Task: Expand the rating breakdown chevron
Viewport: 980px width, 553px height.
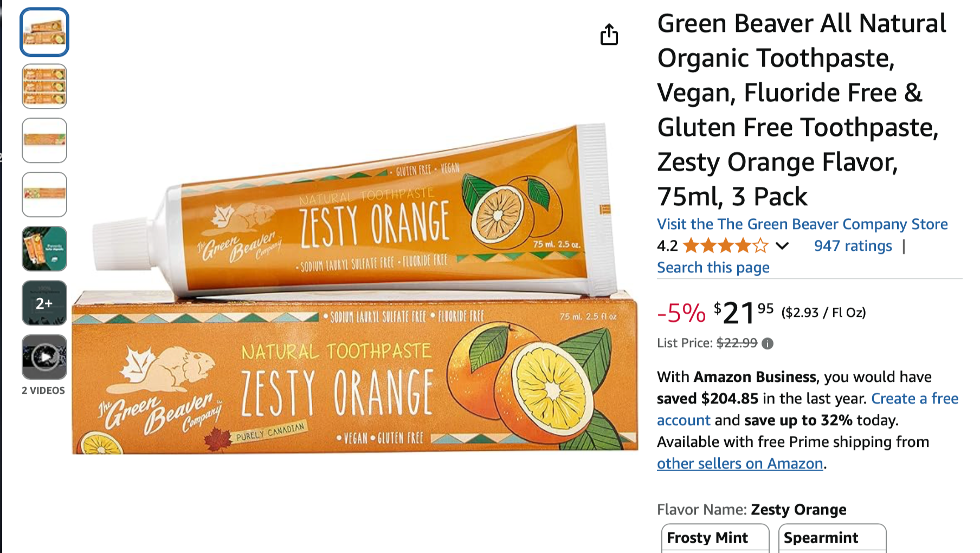Action: click(782, 246)
